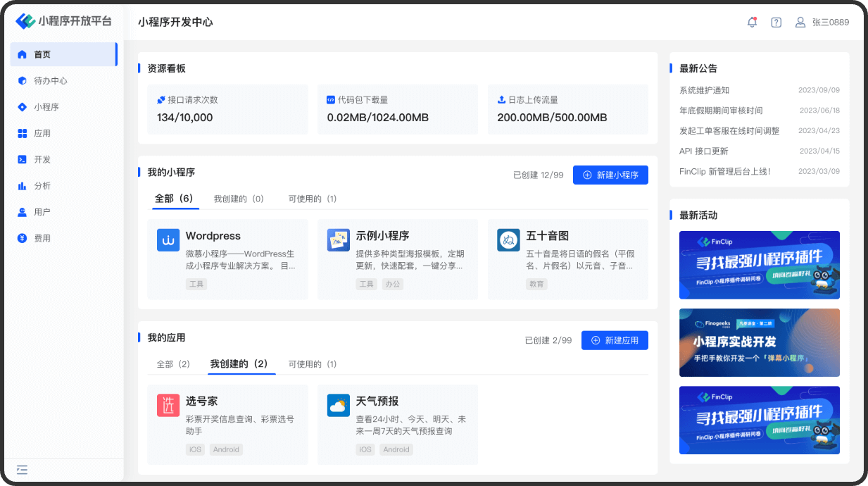Open the 系统维护通知 announcement
This screenshot has width=868, height=486.
pyautogui.click(x=704, y=90)
